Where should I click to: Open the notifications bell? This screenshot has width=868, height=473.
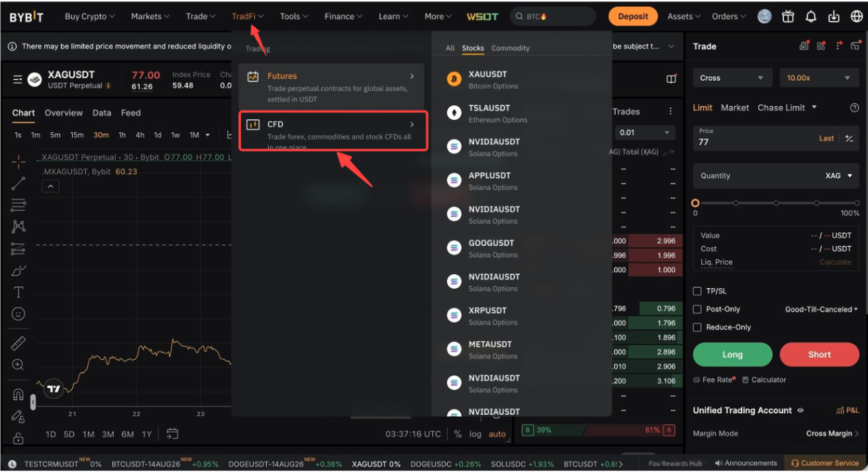(811, 17)
